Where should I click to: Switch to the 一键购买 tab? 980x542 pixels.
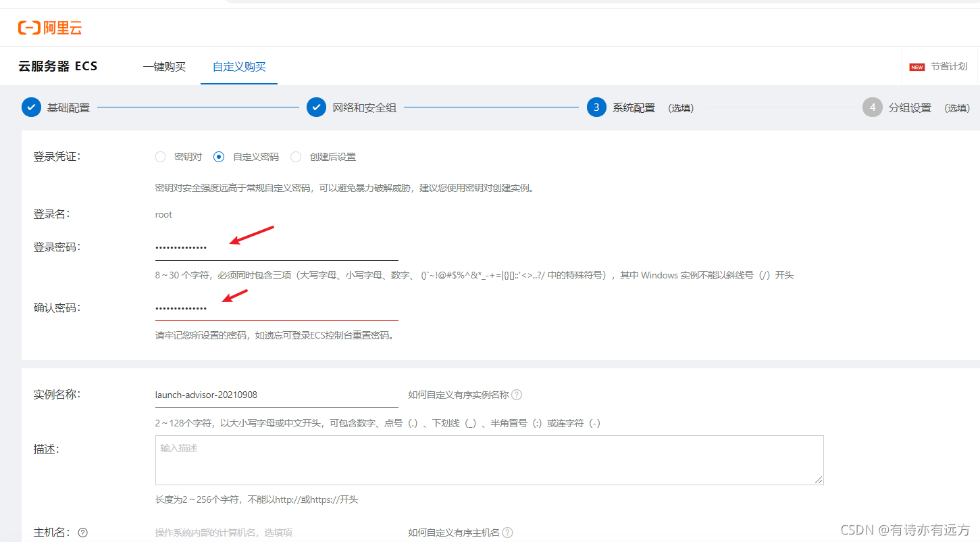[x=164, y=66]
